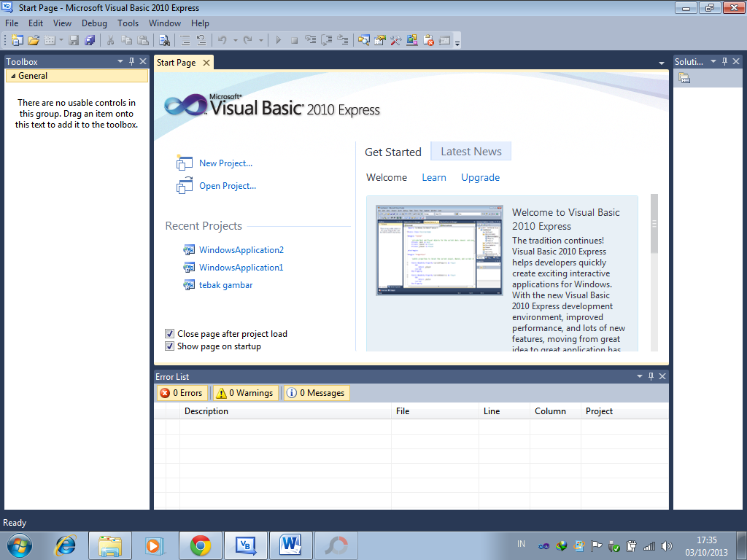This screenshot has width=747, height=560.
Task: Click the Save All toolbar icon
Action: (x=90, y=41)
